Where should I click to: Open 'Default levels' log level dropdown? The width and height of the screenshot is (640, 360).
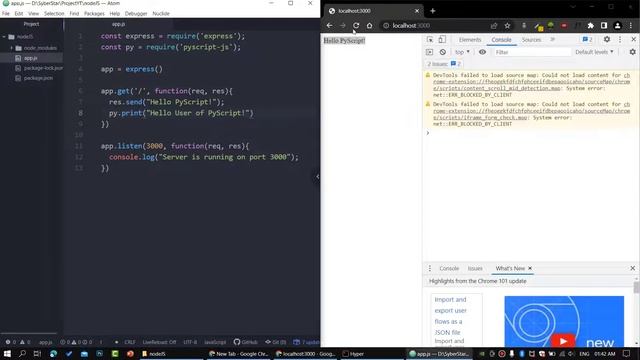coord(594,52)
